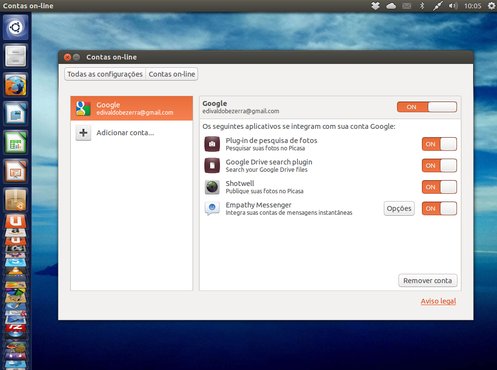
Task: Click the Plug-in de pesquisa de fotos icon
Action: click(212, 144)
